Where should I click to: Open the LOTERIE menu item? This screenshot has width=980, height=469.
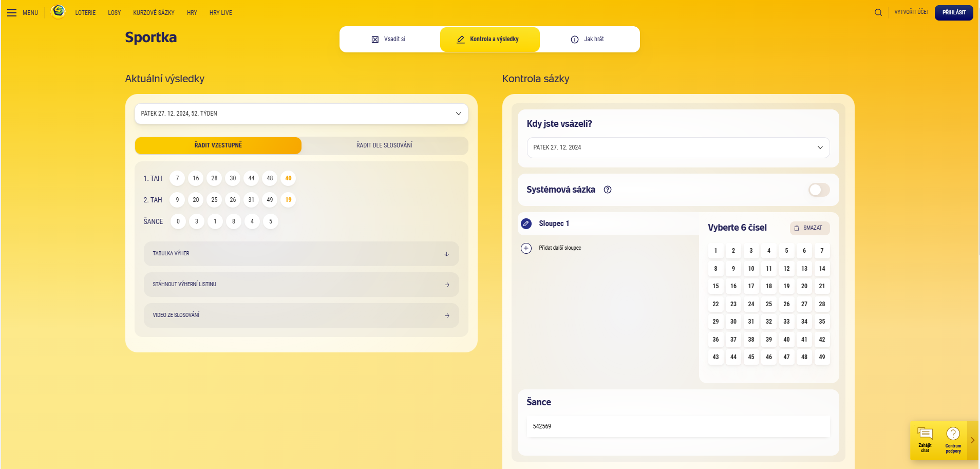(85, 13)
